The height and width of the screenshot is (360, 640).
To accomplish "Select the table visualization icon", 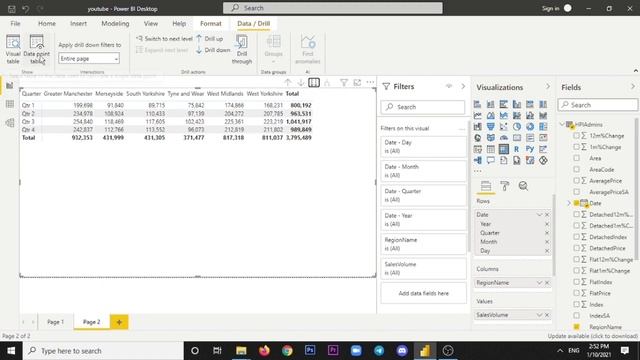I will click(x=491, y=149).
